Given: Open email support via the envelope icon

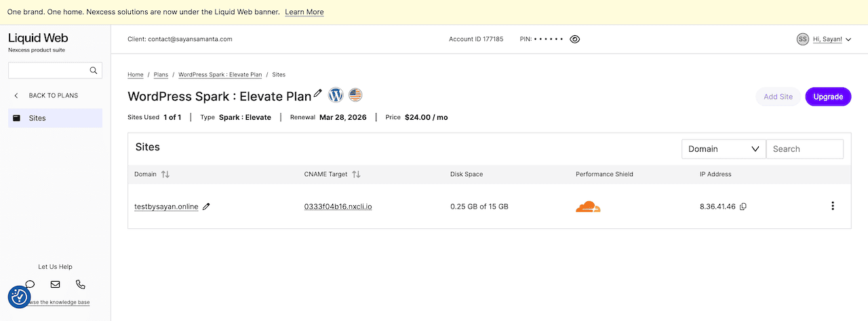Looking at the screenshot, I should click(55, 284).
